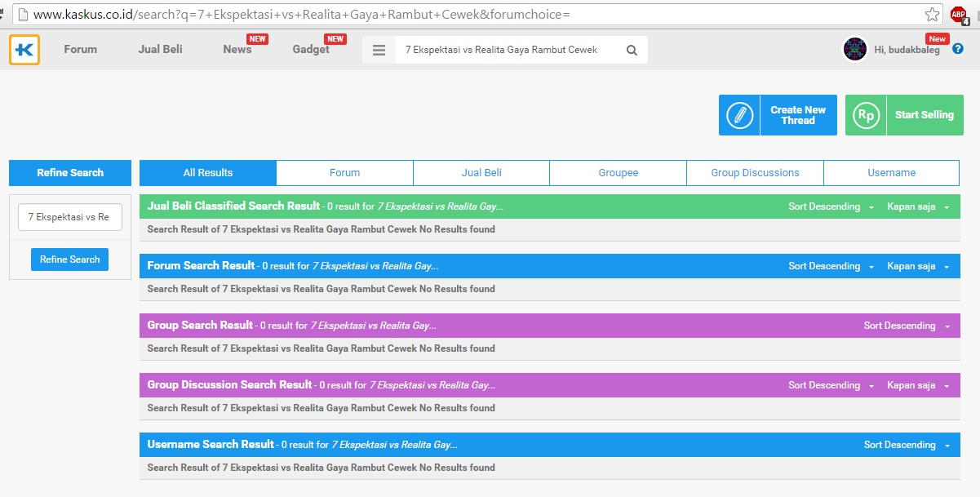Switch to the Username tab
This screenshot has width=980, height=497.
point(891,173)
